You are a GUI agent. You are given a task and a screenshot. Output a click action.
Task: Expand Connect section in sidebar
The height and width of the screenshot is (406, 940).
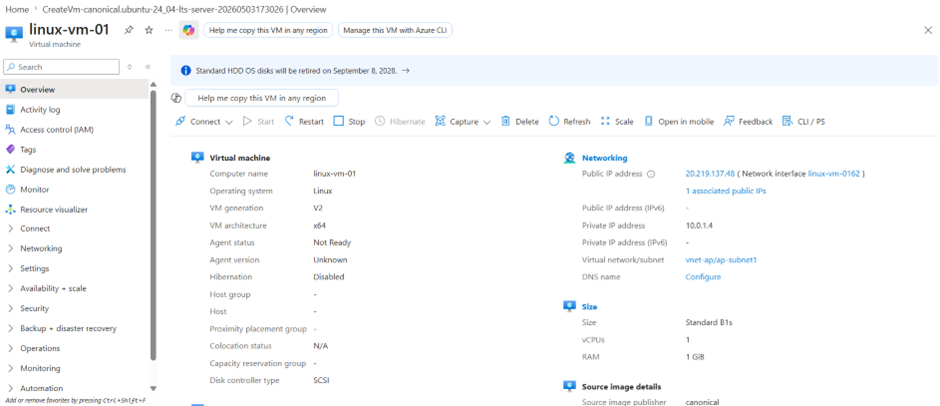pos(10,228)
